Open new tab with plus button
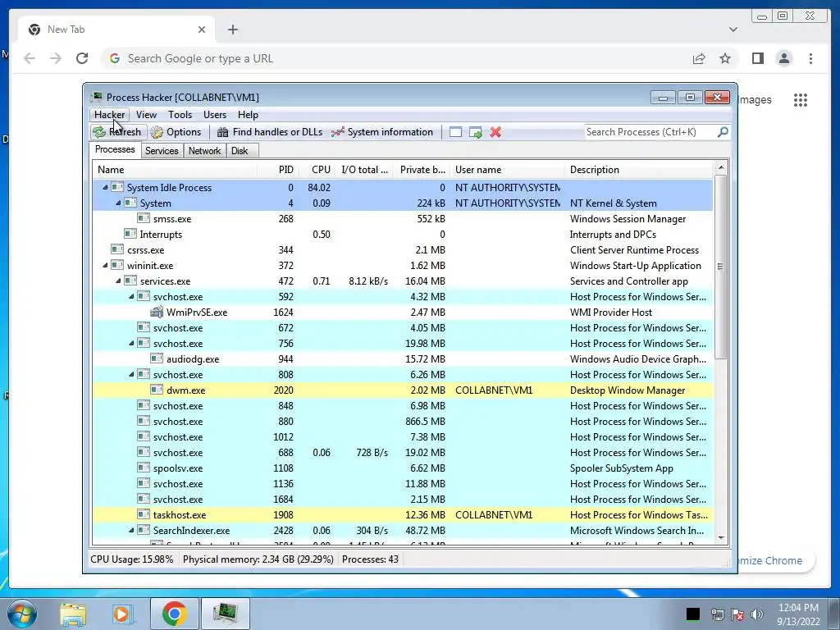Image resolution: width=840 pixels, height=630 pixels. 232,30
